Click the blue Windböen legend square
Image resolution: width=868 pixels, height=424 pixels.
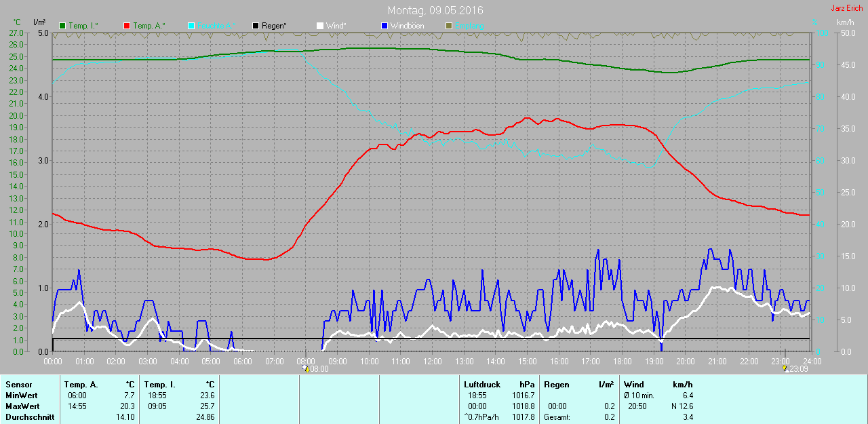(384, 26)
